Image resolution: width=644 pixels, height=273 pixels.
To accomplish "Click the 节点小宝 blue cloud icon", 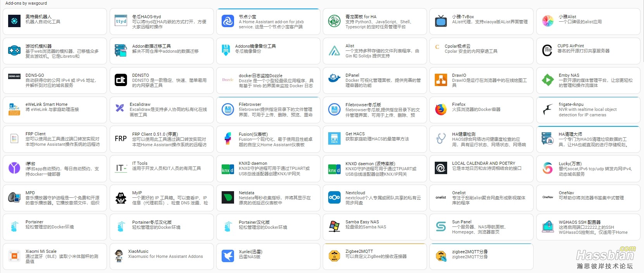I will 228,21.
